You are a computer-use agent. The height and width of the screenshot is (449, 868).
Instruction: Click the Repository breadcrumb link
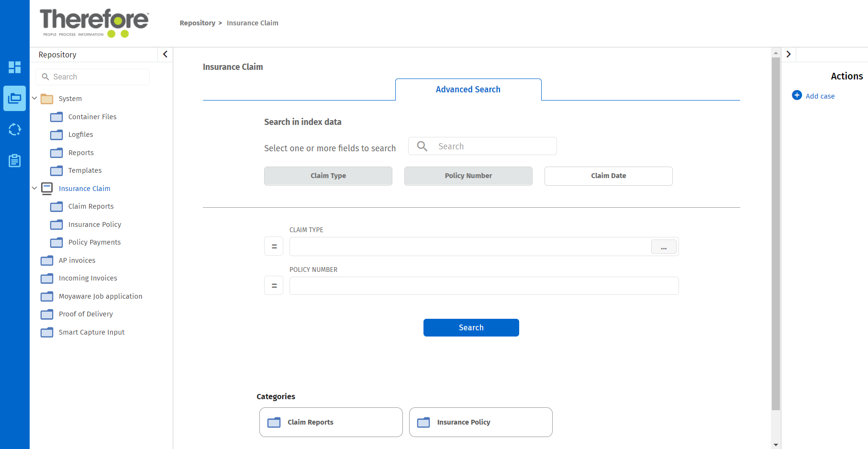point(197,23)
